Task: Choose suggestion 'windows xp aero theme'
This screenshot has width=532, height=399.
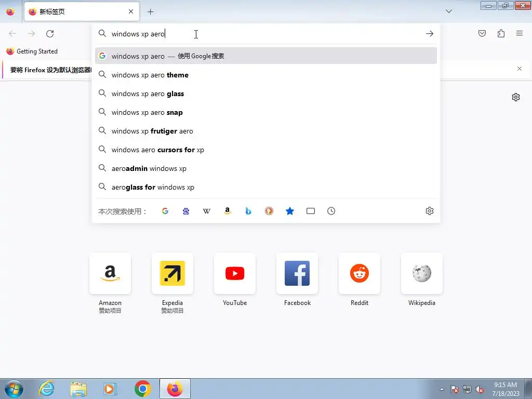Action: (266, 75)
